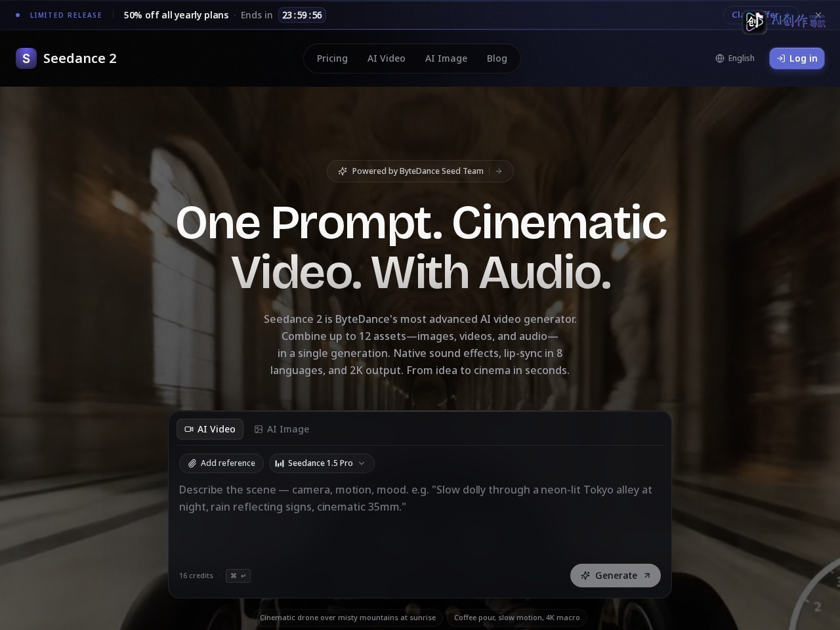The width and height of the screenshot is (840, 630).
Task: Open the Pricing page from the navbar
Action: click(x=332, y=58)
